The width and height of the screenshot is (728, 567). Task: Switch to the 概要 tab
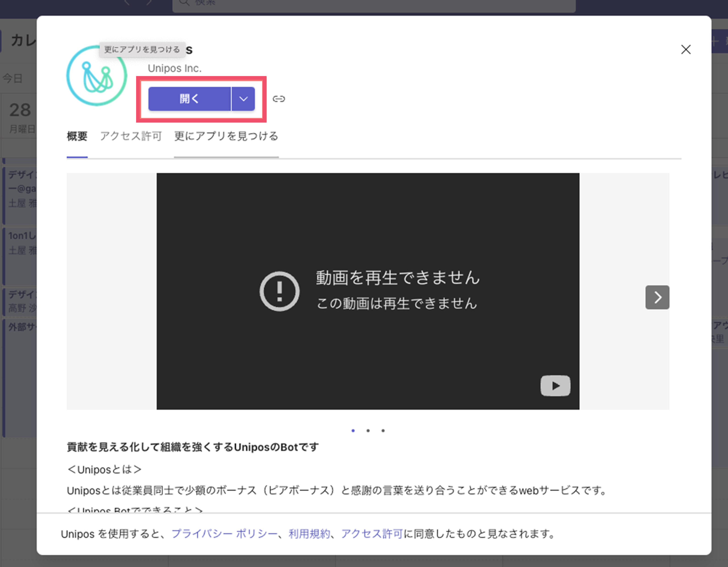click(77, 136)
